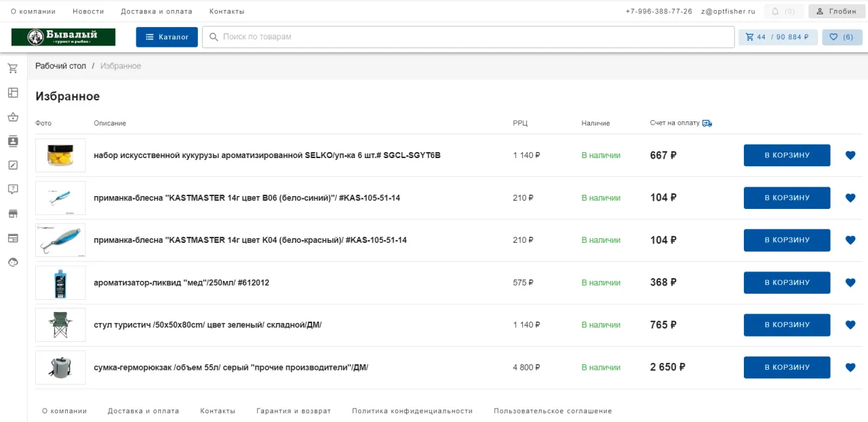The width and height of the screenshot is (868, 422).
Task: Unfavorite the SELKO corn set via its heart
Action: click(x=850, y=155)
